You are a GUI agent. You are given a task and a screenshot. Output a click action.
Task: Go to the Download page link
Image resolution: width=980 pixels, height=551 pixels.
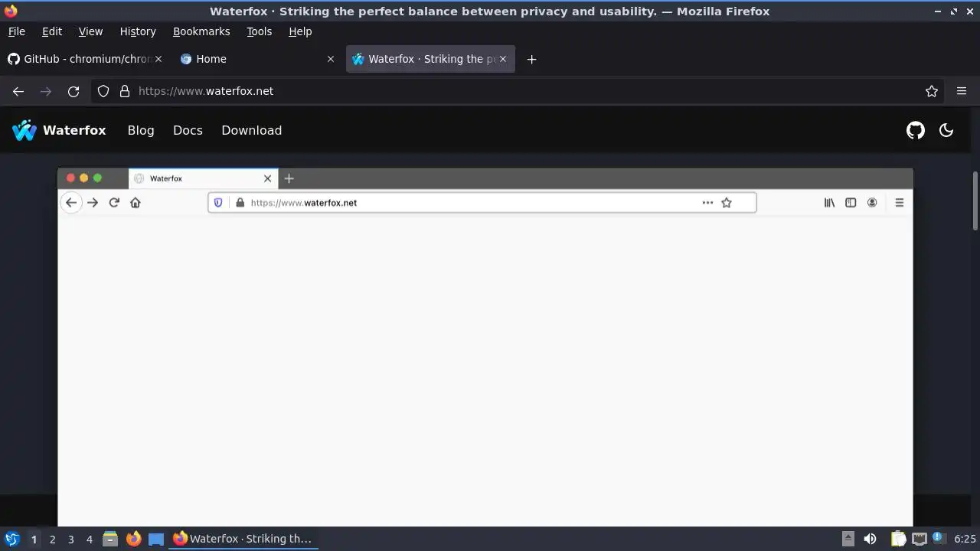tap(252, 130)
